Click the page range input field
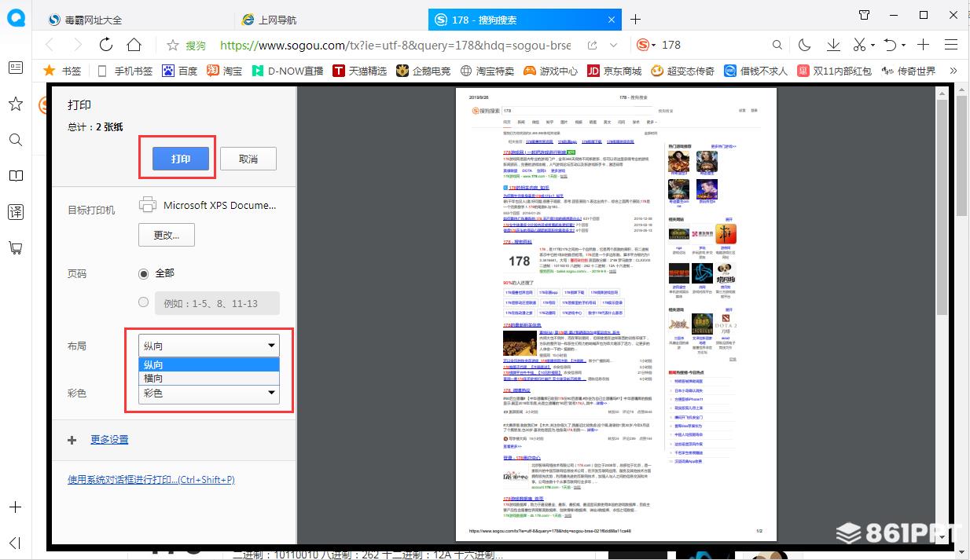Image resolution: width=970 pixels, height=560 pixels. point(217,303)
